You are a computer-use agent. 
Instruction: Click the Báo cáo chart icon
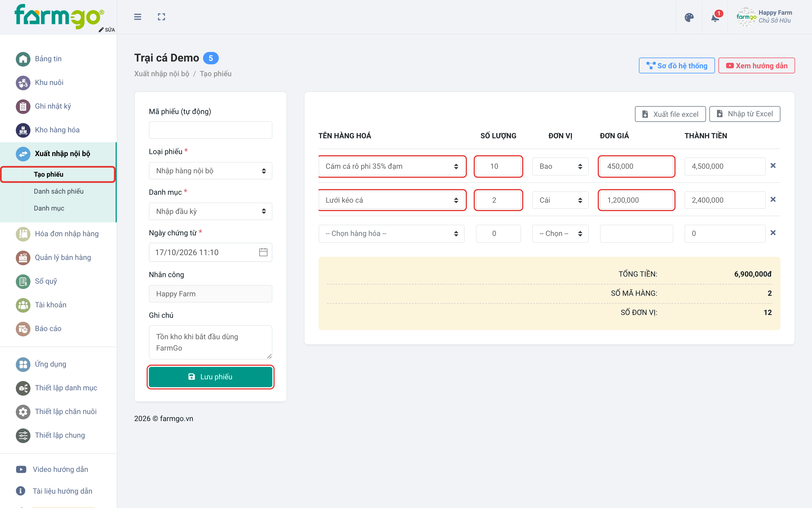point(23,329)
